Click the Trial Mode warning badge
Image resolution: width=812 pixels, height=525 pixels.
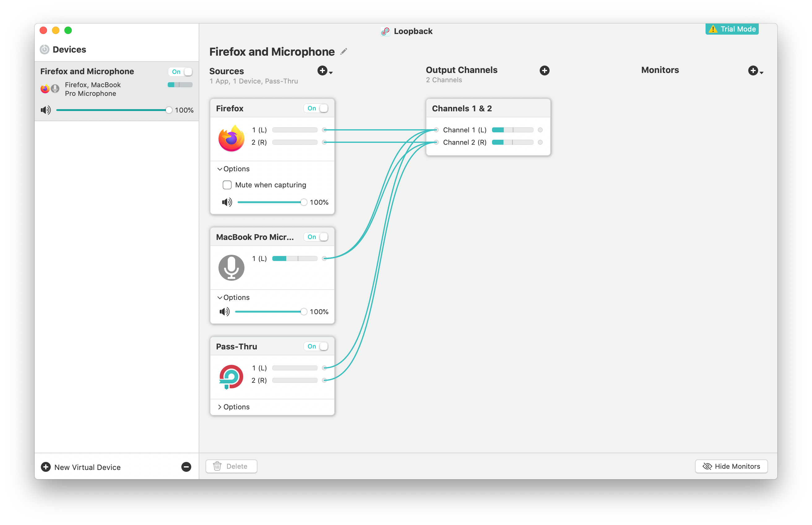pos(732,29)
